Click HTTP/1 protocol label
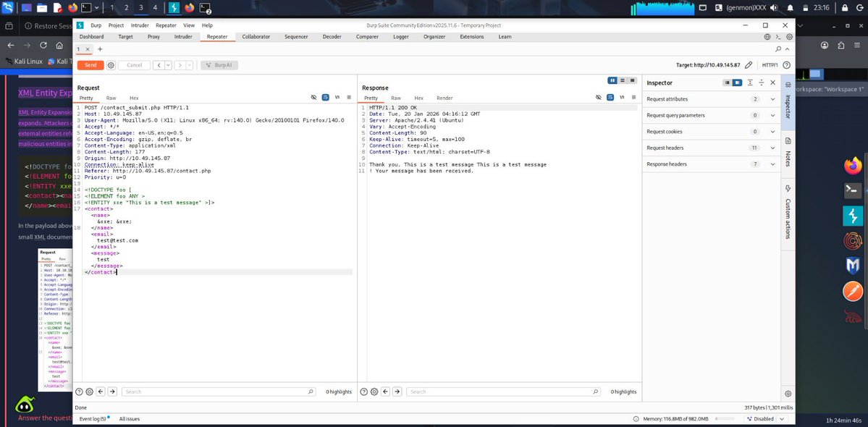This screenshot has height=427, width=868. tap(770, 65)
